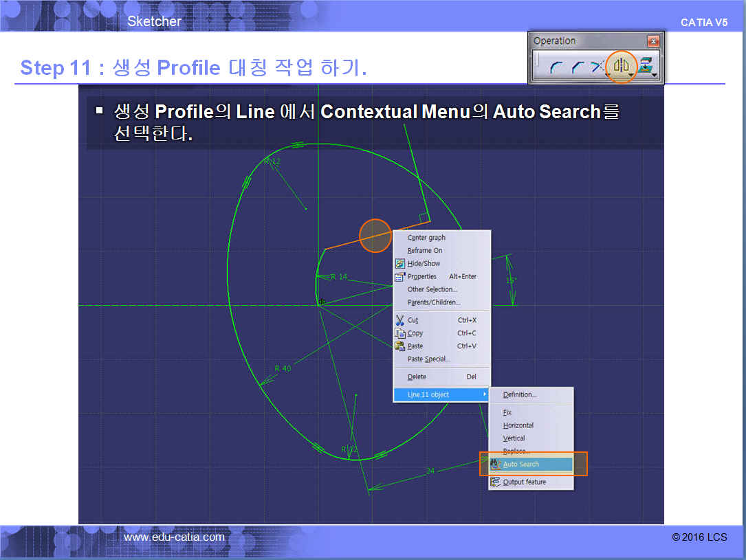
Task: Choose Delete in the context menu
Action: click(417, 377)
